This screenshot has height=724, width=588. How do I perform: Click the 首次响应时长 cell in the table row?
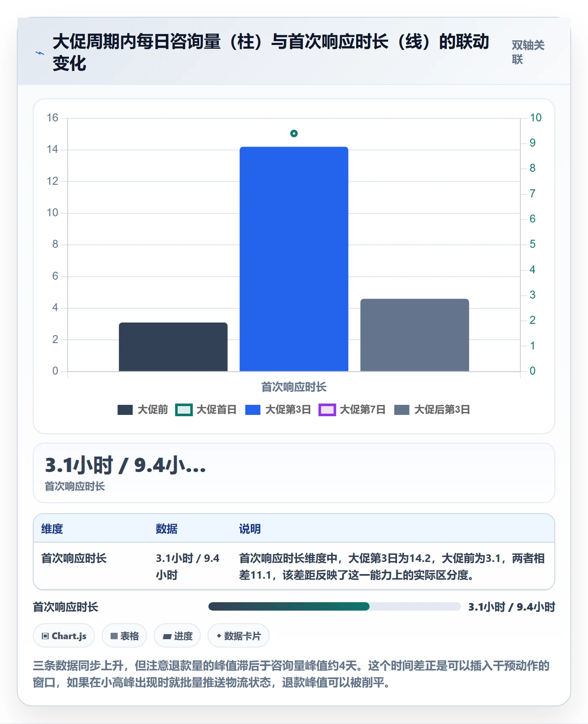click(x=74, y=559)
